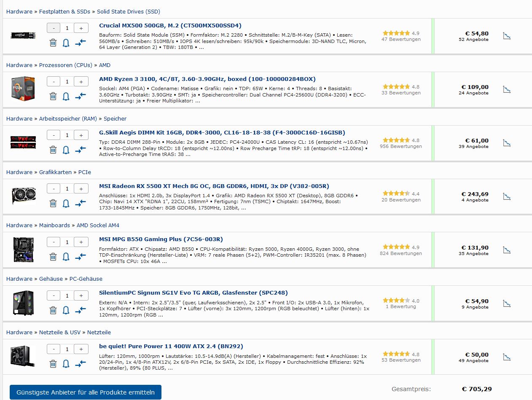View the 52 Angebote for Crucial MX500
Viewport: 532px width, 400px height.
click(x=473, y=39)
